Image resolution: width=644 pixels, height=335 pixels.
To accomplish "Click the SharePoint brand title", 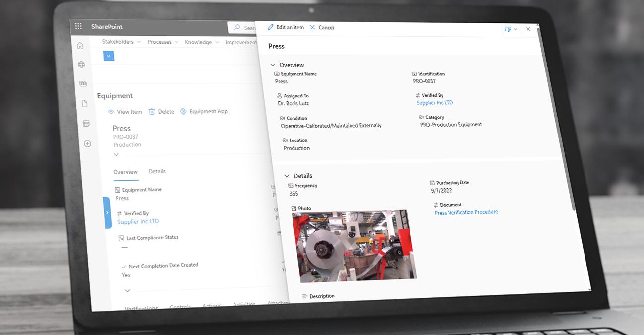I will 107,27.
